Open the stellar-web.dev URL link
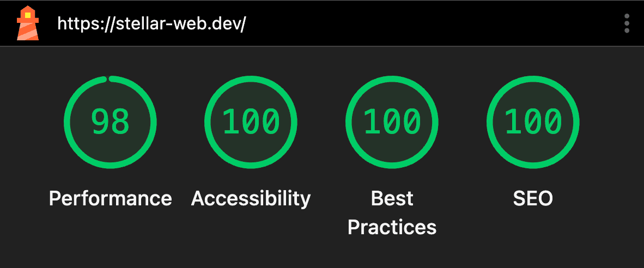This screenshot has height=268, width=644. [151, 24]
